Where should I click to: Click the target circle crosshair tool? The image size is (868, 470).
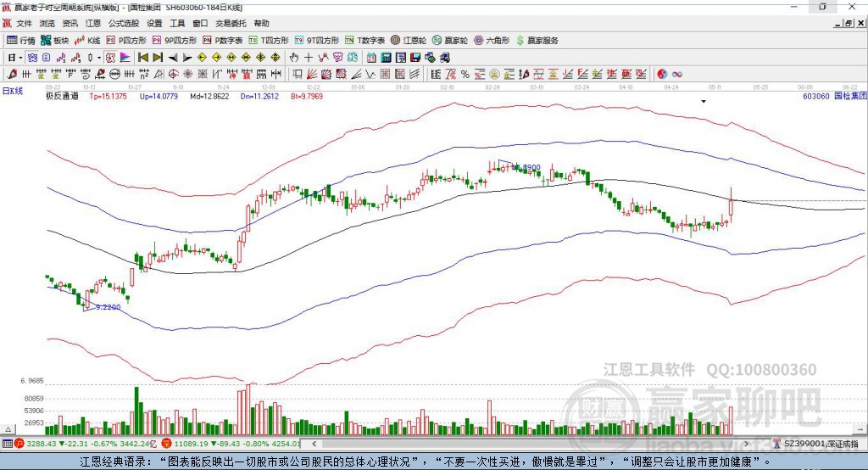[x=173, y=75]
